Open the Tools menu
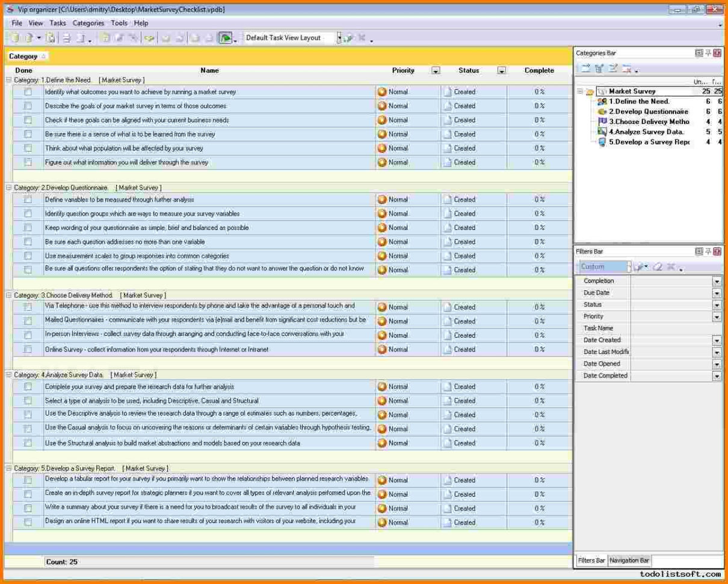The width and height of the screenshot is (728, 584). coord(119,23)
